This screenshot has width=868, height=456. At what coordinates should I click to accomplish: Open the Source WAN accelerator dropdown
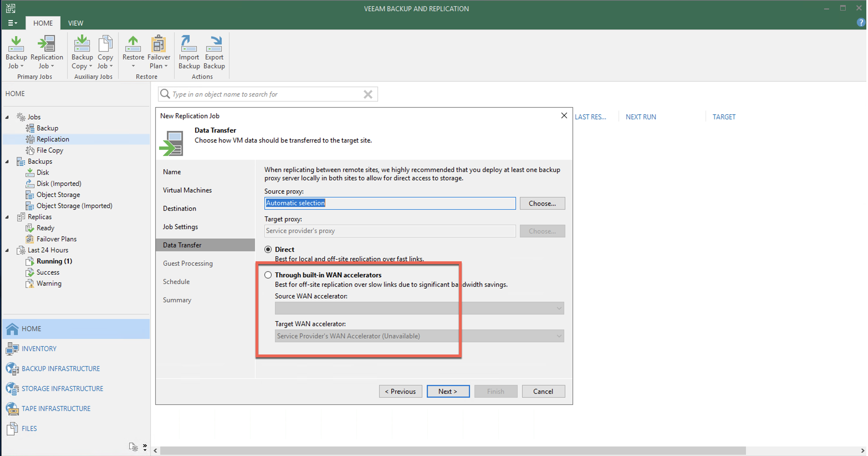(x=558, y=308)
